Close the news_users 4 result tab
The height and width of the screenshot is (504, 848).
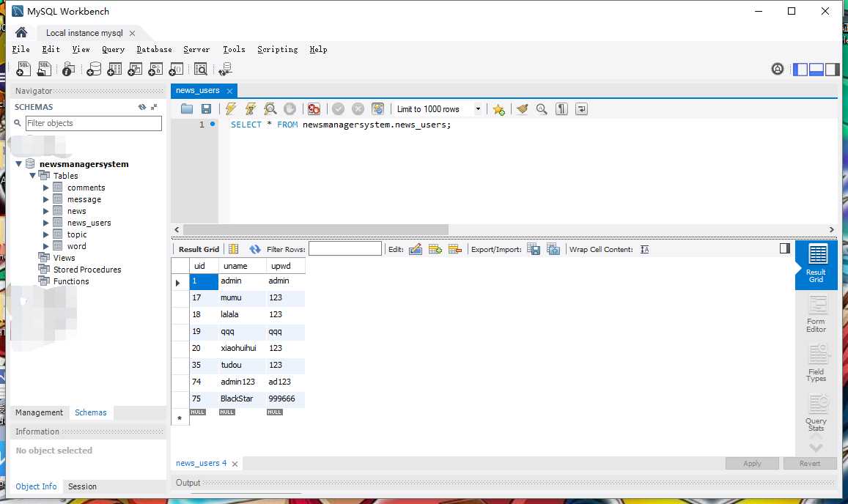point(235,464)
